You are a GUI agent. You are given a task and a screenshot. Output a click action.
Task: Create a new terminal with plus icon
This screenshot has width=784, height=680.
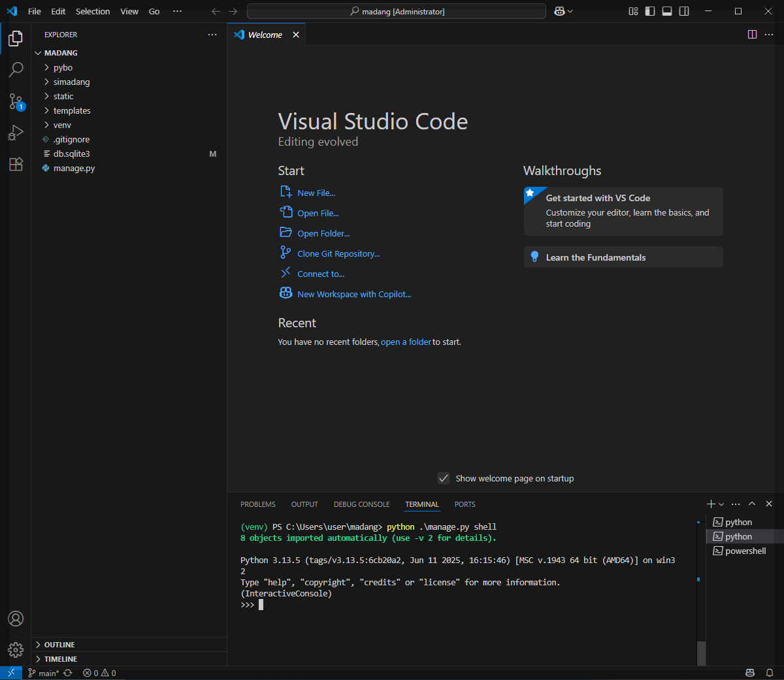pyautogui.click(x=711, y=504)
